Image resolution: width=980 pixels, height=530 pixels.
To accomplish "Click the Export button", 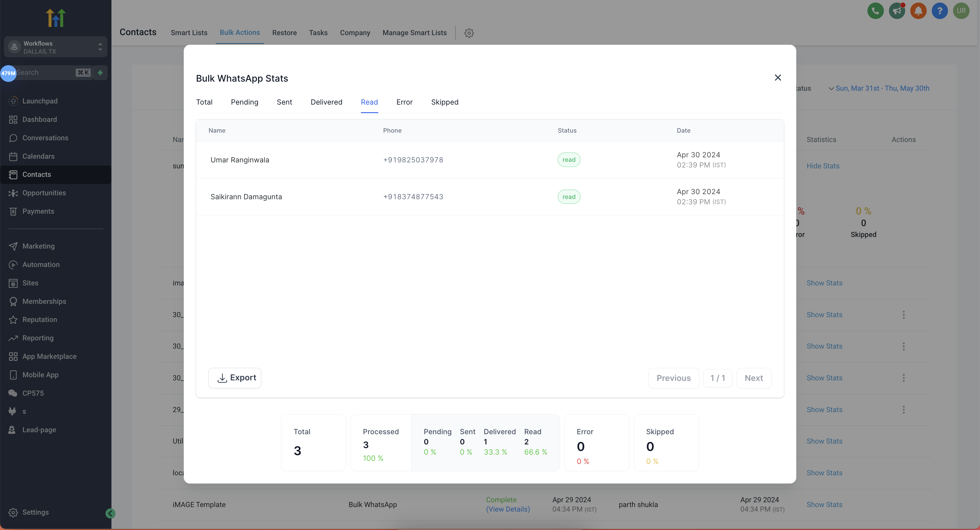I will [235, 378].
